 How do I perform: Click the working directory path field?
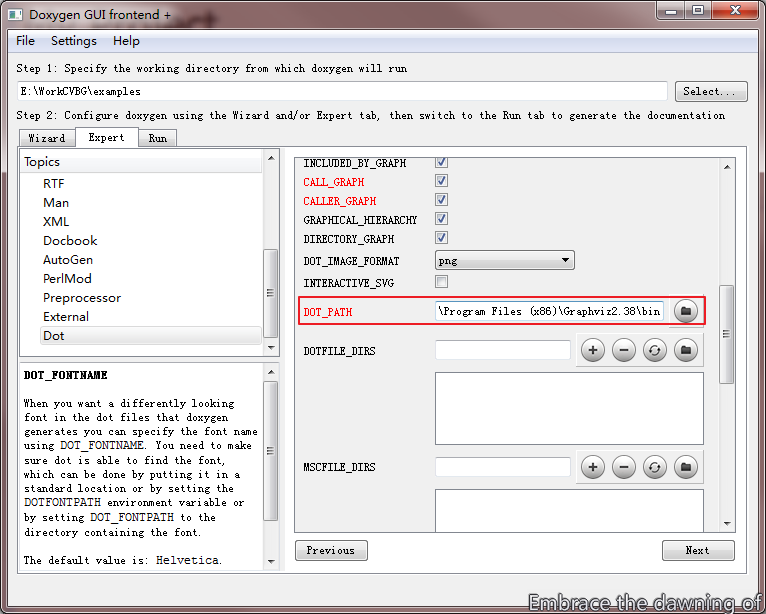[342, 91]
